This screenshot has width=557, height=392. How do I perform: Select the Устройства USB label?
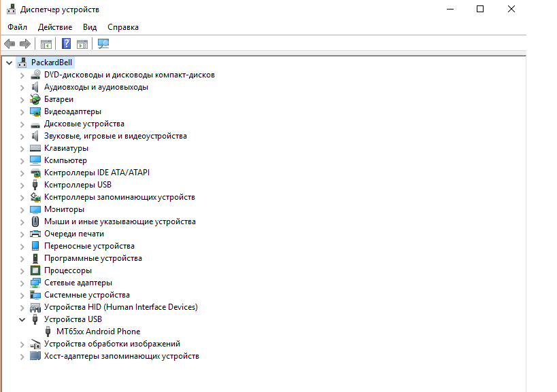(x=73, y=319)
